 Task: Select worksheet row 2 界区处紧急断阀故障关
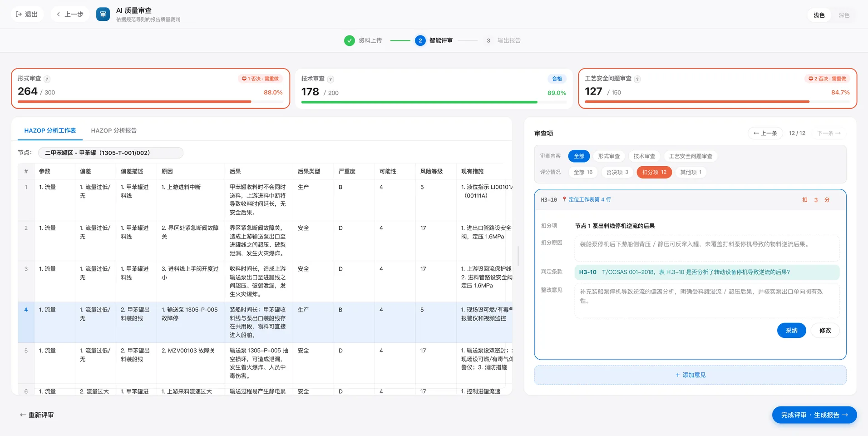click(x=265, y=241)
